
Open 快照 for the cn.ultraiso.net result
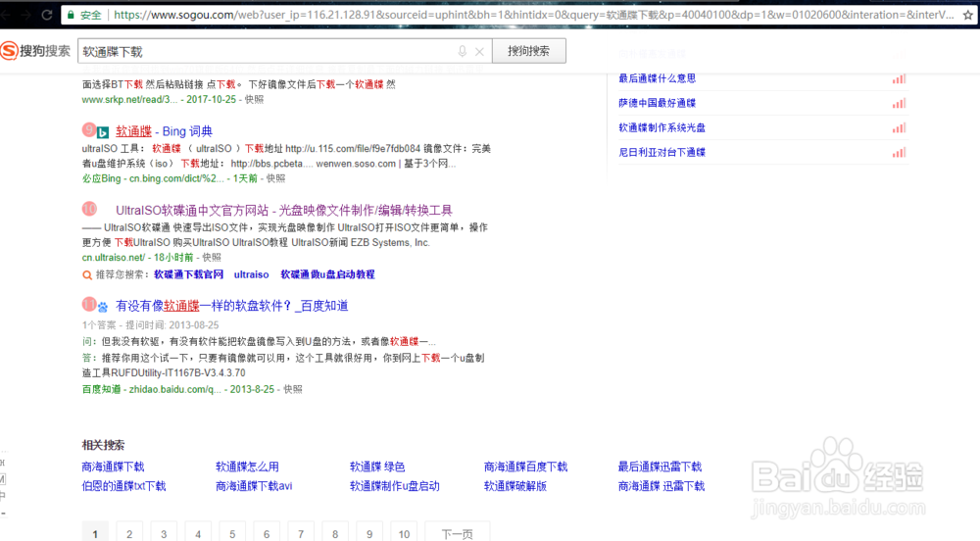coord(212,258)
